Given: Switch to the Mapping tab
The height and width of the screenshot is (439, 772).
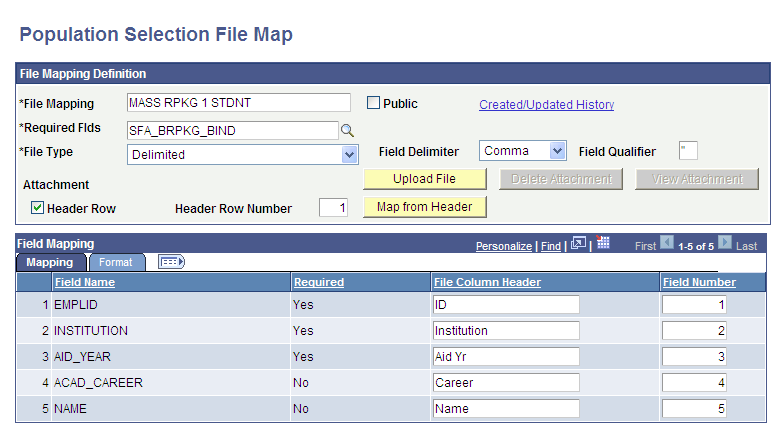Looking at the screenshot, I should point(51,262).
